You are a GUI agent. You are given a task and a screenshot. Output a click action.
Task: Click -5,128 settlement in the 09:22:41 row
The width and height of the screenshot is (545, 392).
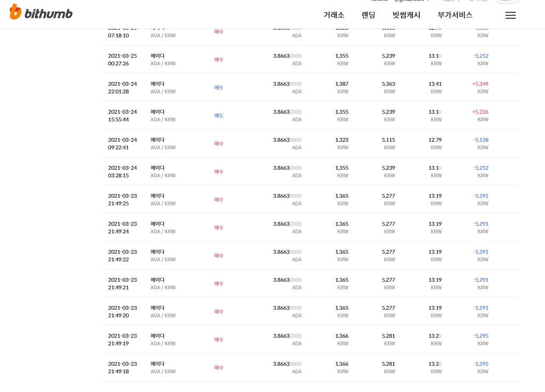coord(480,140)
